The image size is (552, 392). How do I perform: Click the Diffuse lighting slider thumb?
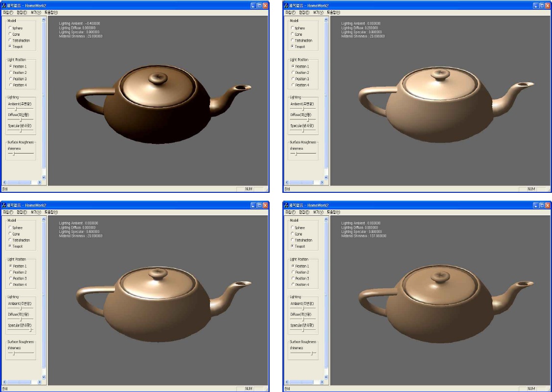point(20,119)
